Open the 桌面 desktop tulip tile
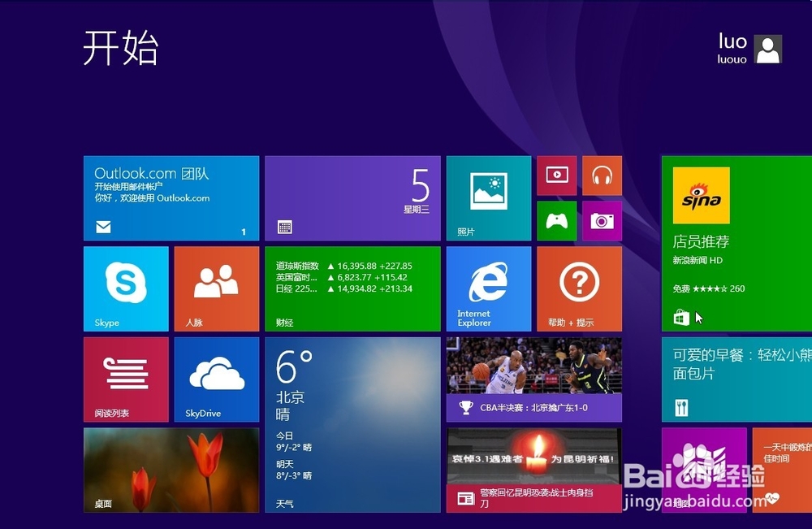This screenshot has width=812, height=529. pos(171,470)
